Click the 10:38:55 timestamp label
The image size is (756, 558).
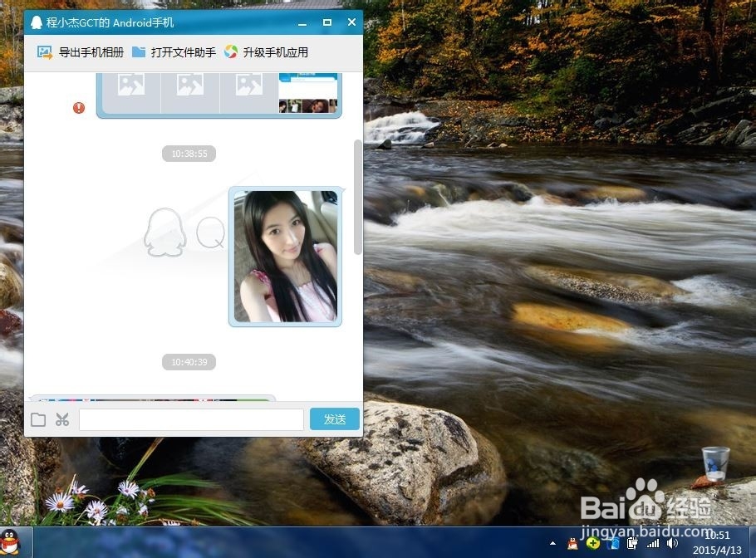[189, 154]
